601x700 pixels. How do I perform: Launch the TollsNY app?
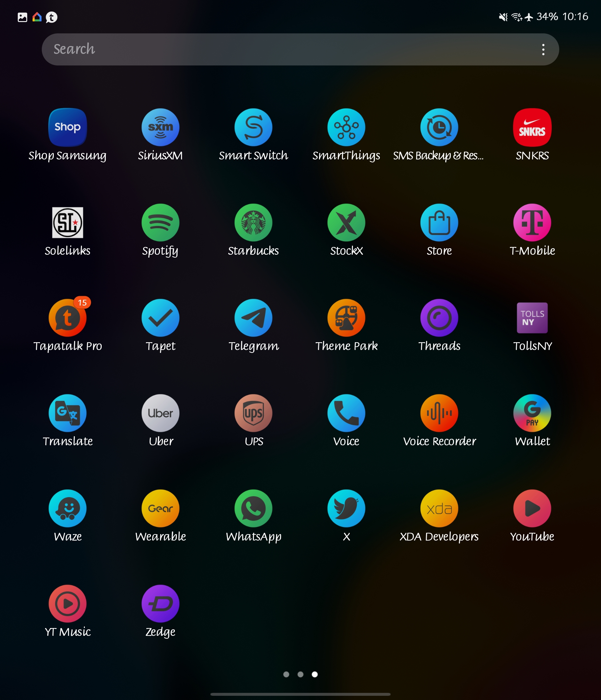pyautogui.click(x=532, y=318)
